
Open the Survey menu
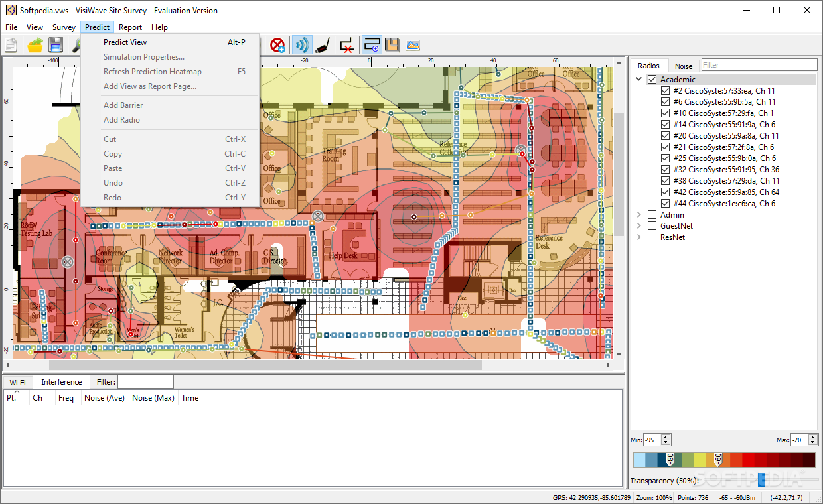tap(64, 27)
